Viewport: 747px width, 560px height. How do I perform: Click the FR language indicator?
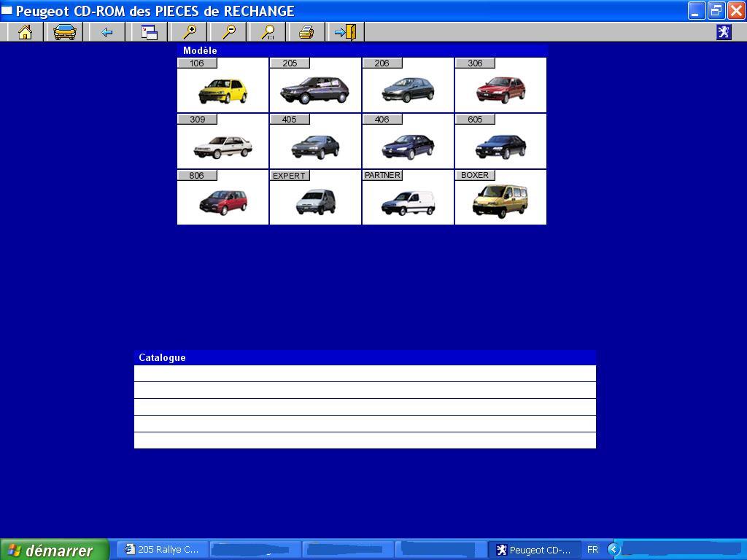[592, 550]
